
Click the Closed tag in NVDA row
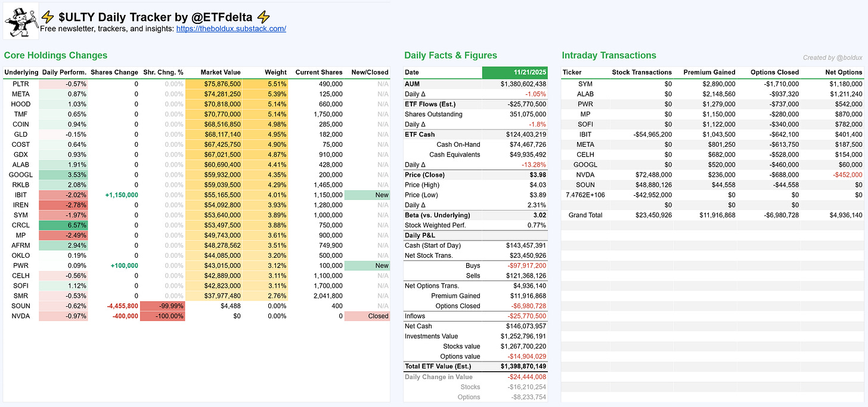pyautogui.click(x=367, y=316)
